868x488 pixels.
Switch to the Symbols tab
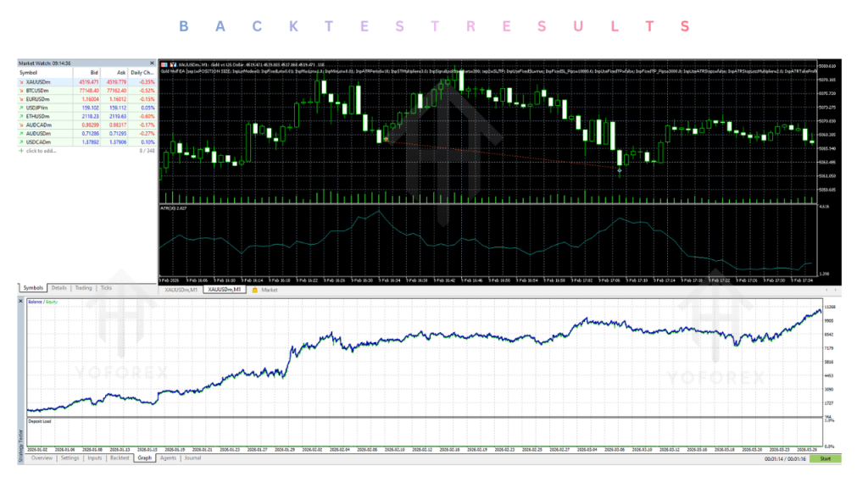(x=33, y=288)
